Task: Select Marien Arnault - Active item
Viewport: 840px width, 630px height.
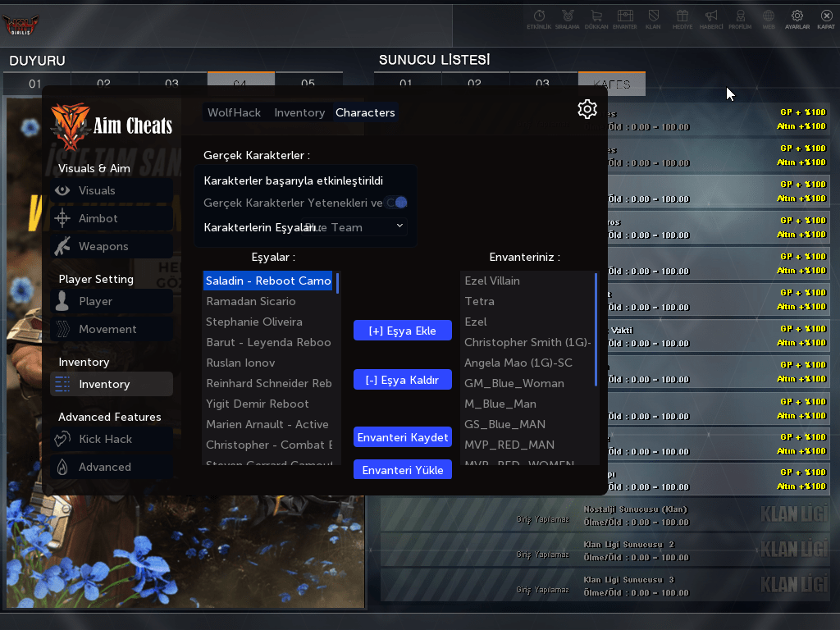Action: click(268, 424)
